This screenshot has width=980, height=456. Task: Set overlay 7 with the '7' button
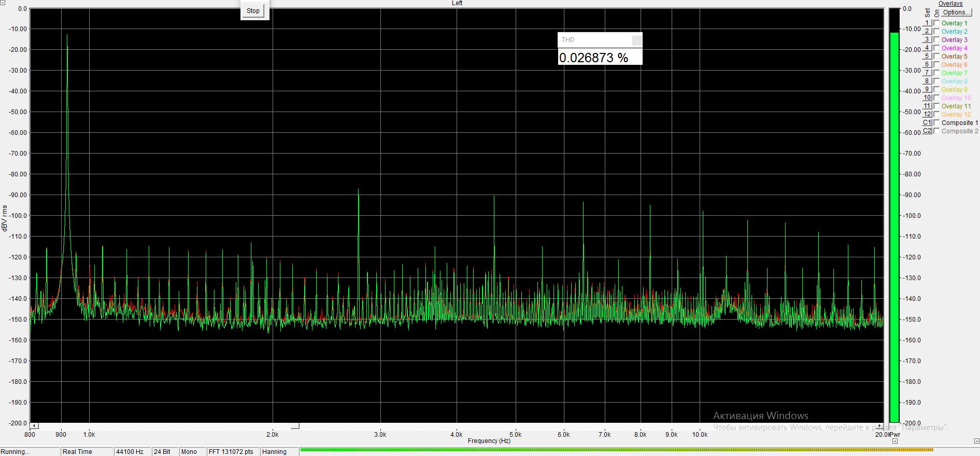927,73
